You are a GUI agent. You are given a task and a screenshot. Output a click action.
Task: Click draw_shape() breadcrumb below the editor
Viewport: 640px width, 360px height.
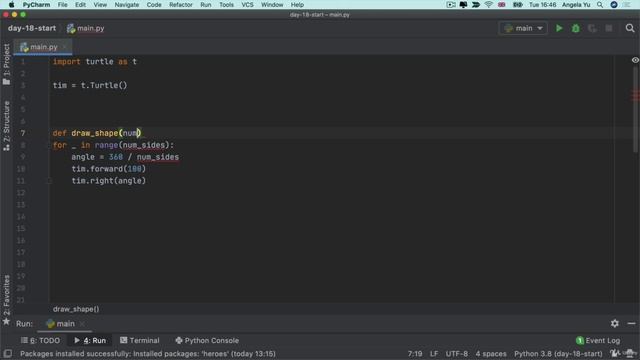click(76, 309)
